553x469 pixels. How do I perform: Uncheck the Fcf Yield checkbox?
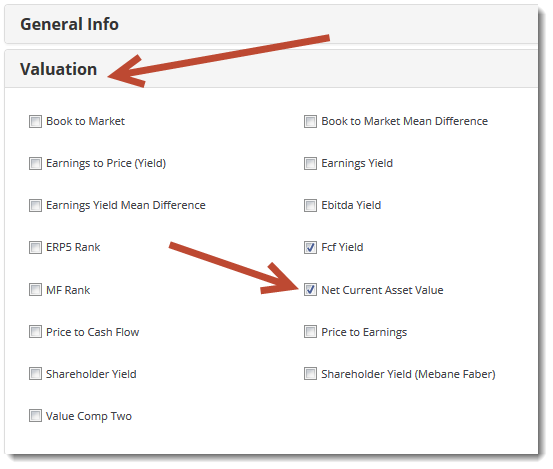pyautogui.click(x=310, y=247)
